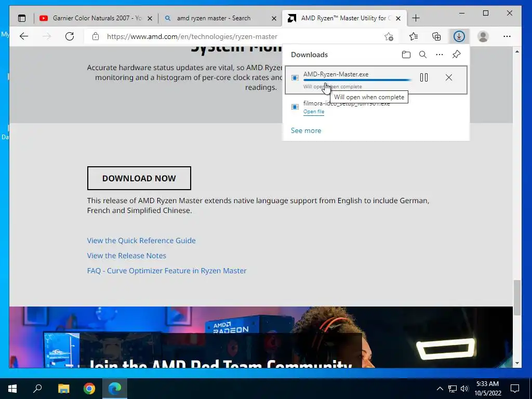Viewport: 532px width, 399px height.
Task: Click the AMD-Ryzen-Master.exe file name
Action: (x=336, y=74)
